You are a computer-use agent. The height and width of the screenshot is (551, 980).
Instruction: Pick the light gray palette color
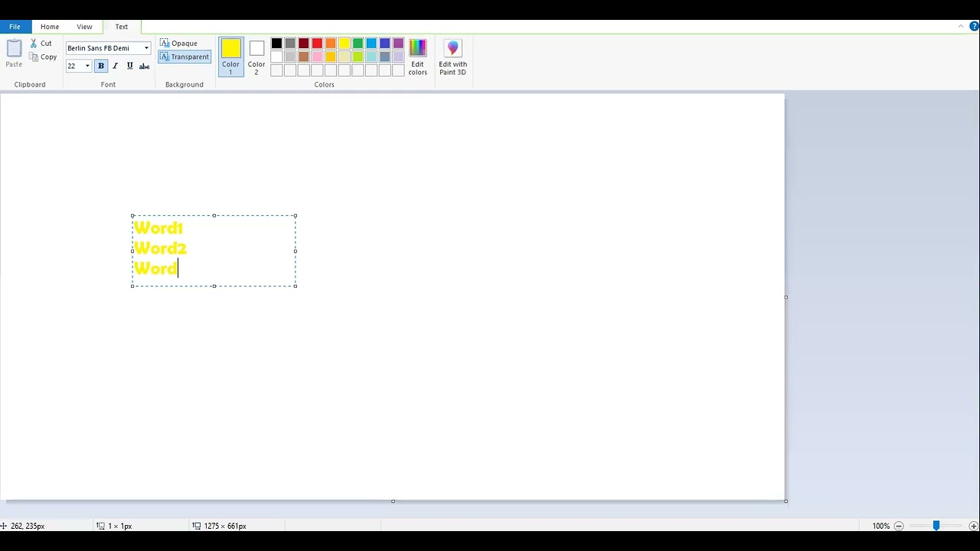coord(290,57)
